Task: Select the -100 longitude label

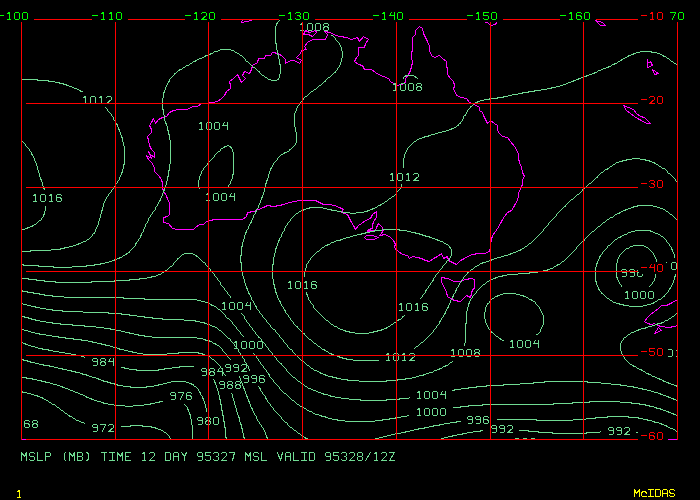Action: (15, 16)
